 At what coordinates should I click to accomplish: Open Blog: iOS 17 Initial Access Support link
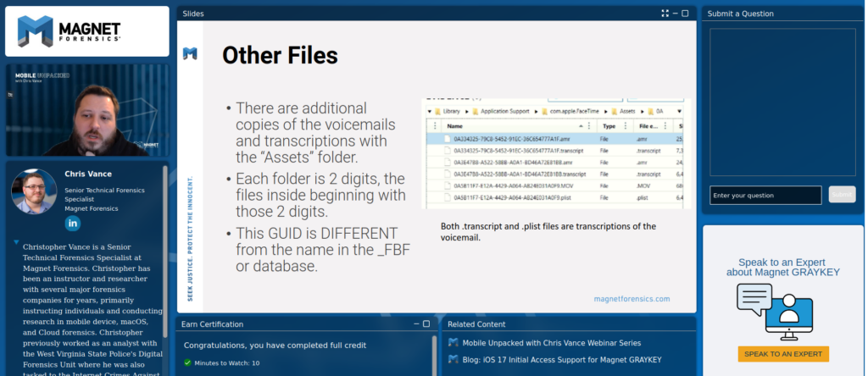(562, 359)
